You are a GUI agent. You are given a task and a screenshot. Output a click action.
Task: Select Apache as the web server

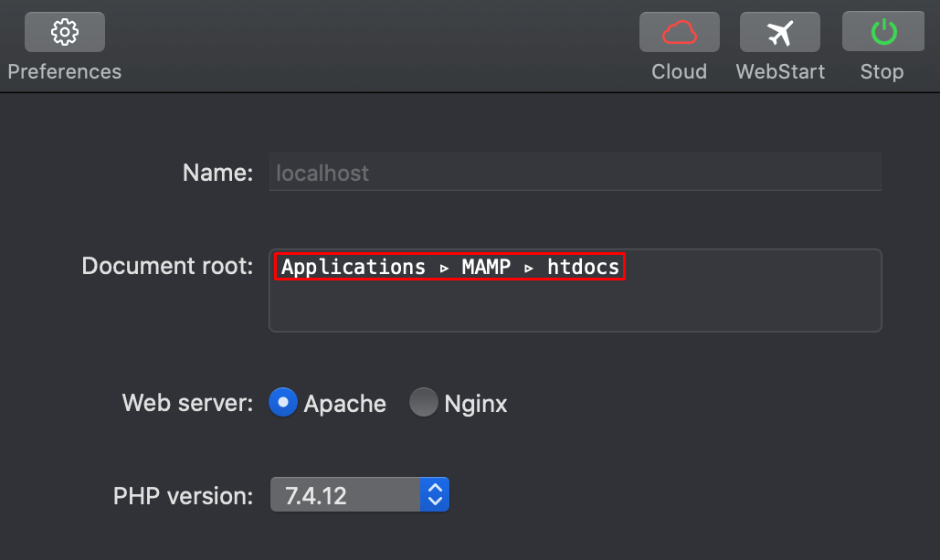pyautogui.click(x=283, y=402)
